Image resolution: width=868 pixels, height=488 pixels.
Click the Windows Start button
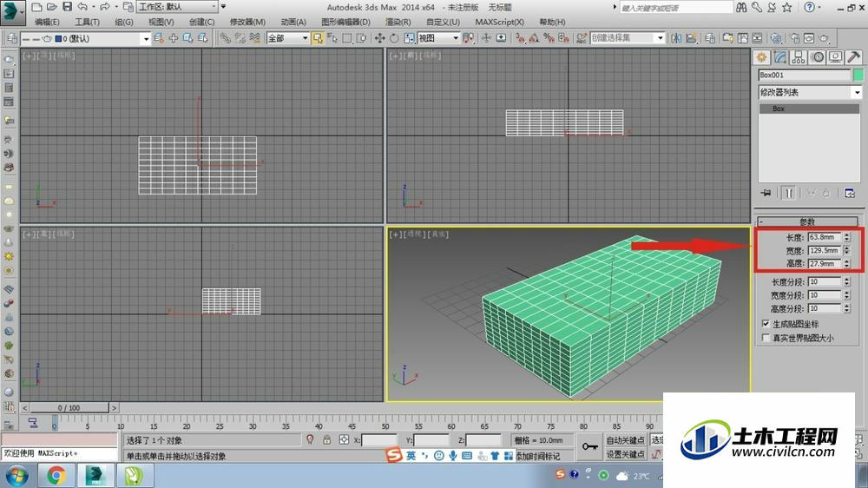(16, 476)
